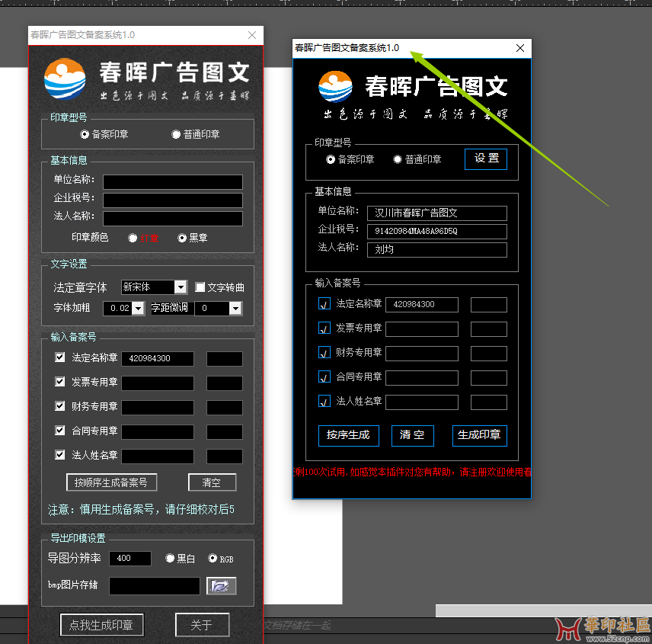
Task: Open 字距微调 value dropdown
Action: tap(236, 308)
